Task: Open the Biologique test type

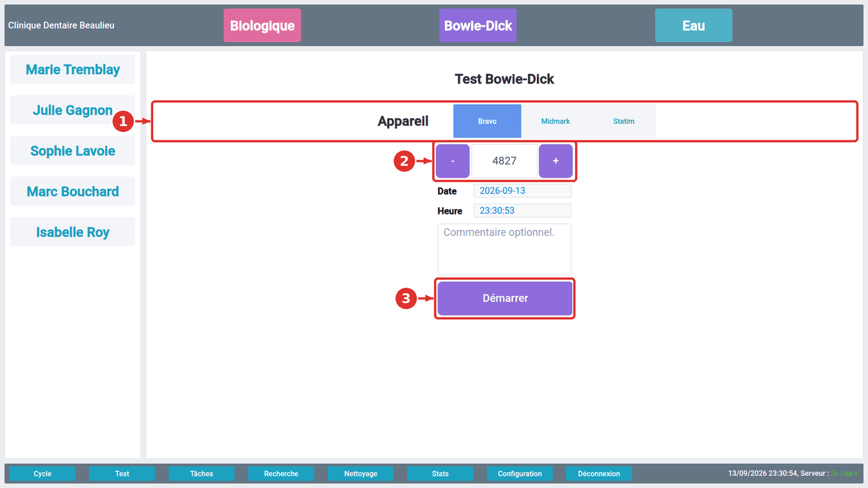Action: pyautogui.click(x=262, y=25)
